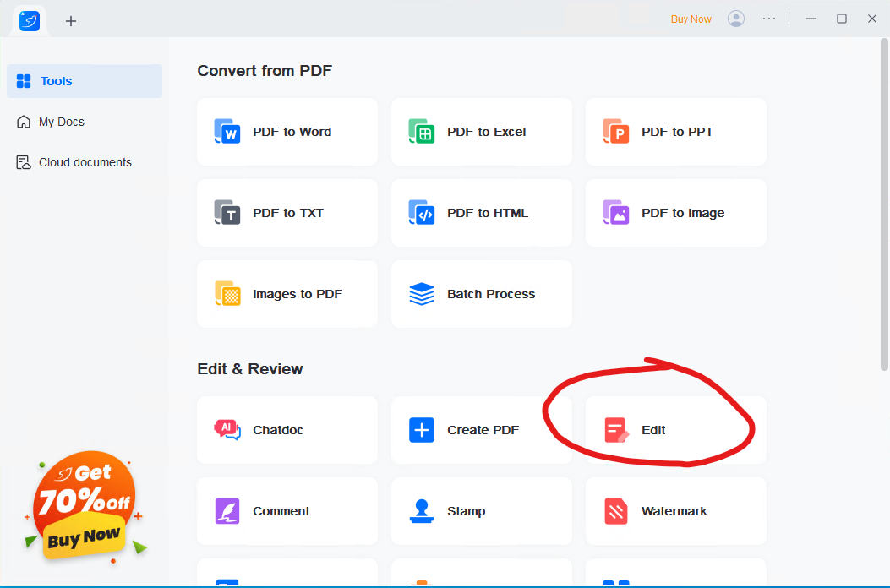Select the Create PDF tool
The width and height of the screenshot is (890, 588).
pyautogui.click(x=483, y=430)
